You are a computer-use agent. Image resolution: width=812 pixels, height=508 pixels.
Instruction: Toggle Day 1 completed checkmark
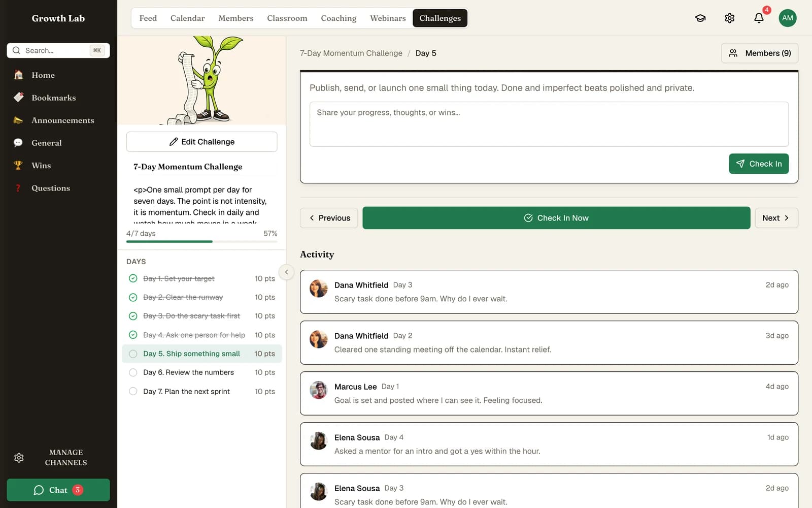pyautogui.click(x=133, y=278)
